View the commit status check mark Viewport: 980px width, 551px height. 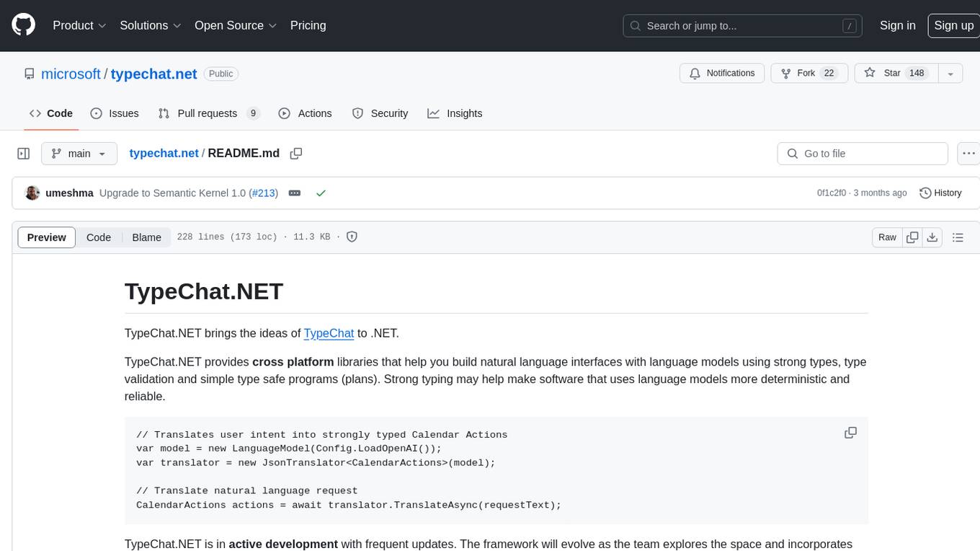(x=321, y=193)
